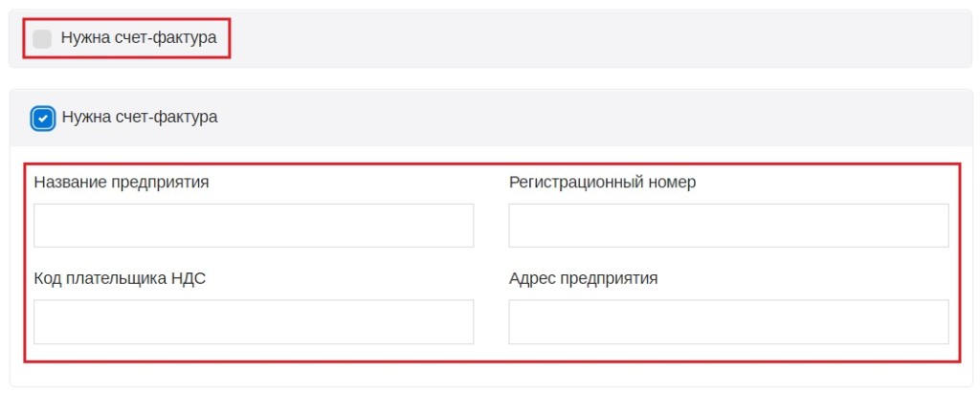This screenshot has width=980, height=393.
Task: Click the "Регистрационный номер" field label
Action: 602,182
